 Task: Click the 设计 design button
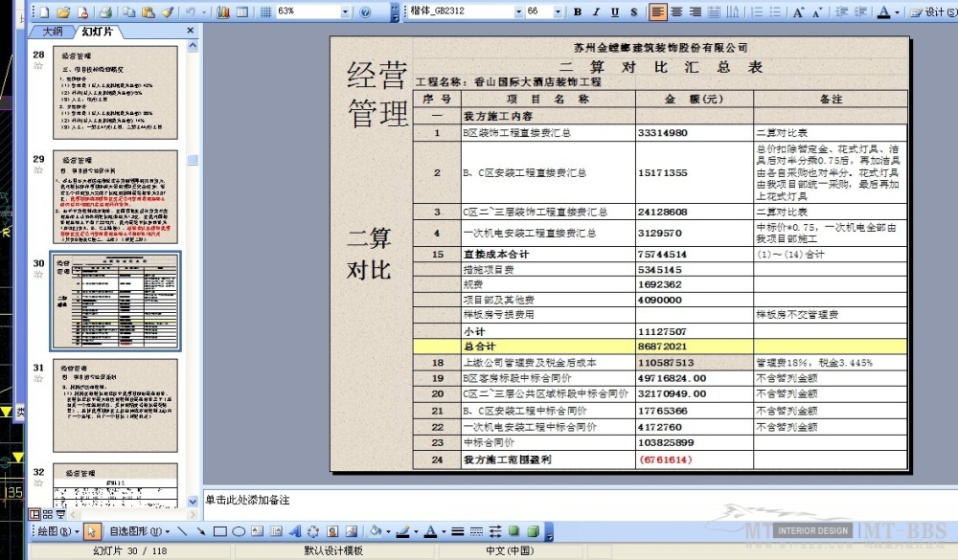tap(928, 12)
